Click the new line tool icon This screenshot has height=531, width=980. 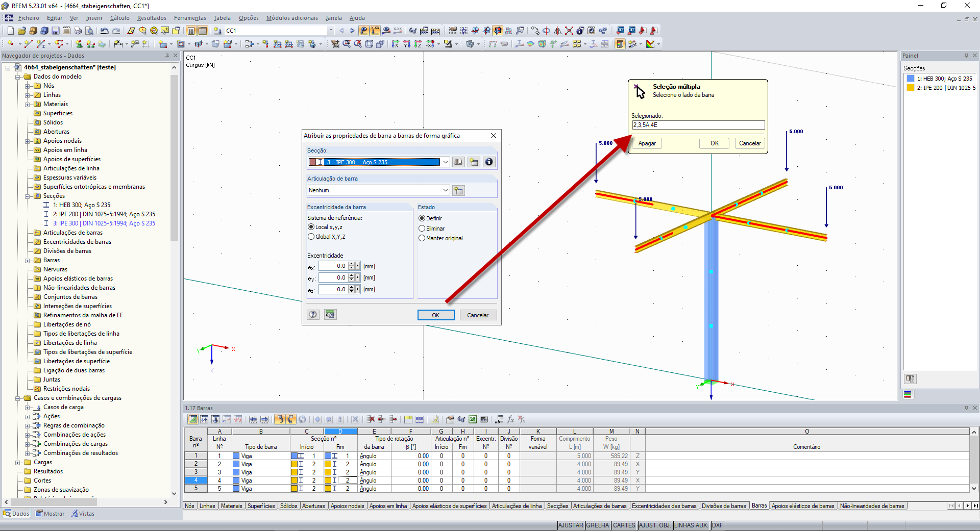click(28, 44)
